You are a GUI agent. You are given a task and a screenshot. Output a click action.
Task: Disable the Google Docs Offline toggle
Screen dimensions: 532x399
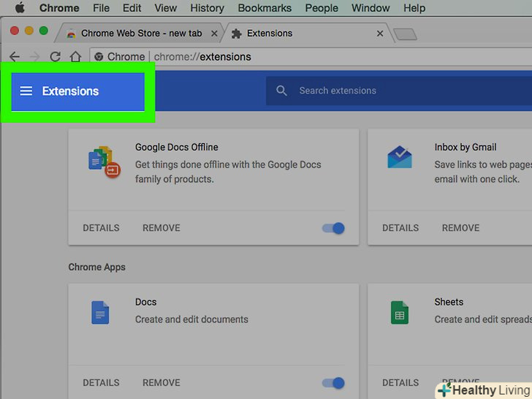click(x=333, y=228)
